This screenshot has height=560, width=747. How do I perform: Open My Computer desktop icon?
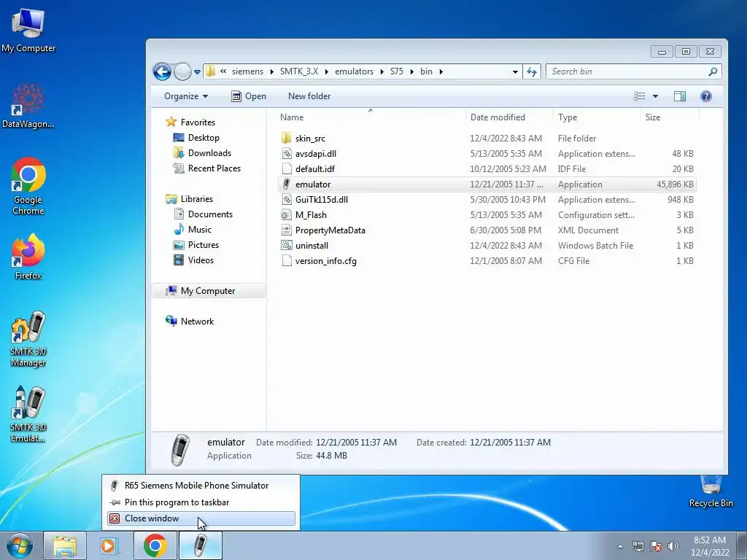pos(28,31)
